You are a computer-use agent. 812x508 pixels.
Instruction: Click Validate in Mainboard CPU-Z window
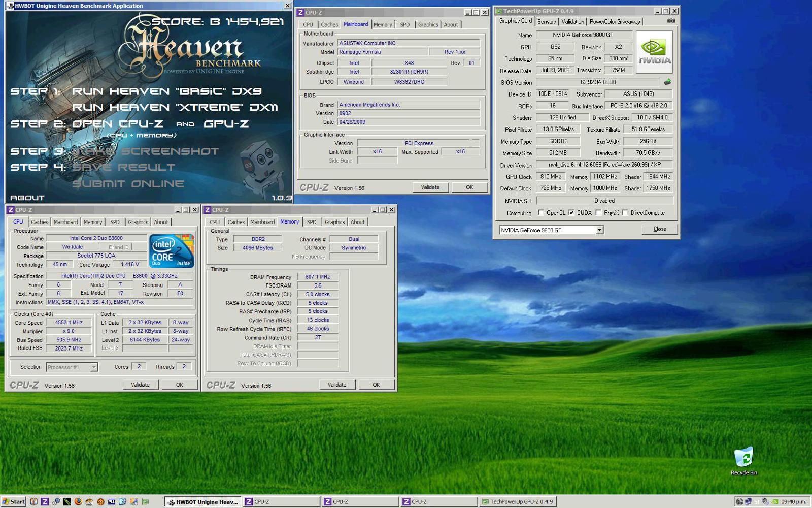click(x=430, y=187)
